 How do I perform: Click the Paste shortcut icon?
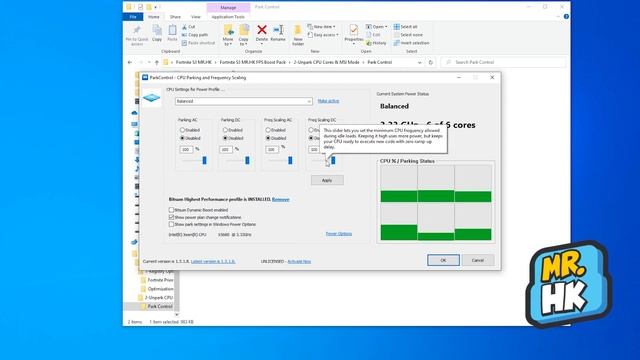click(x=184, y=43)
